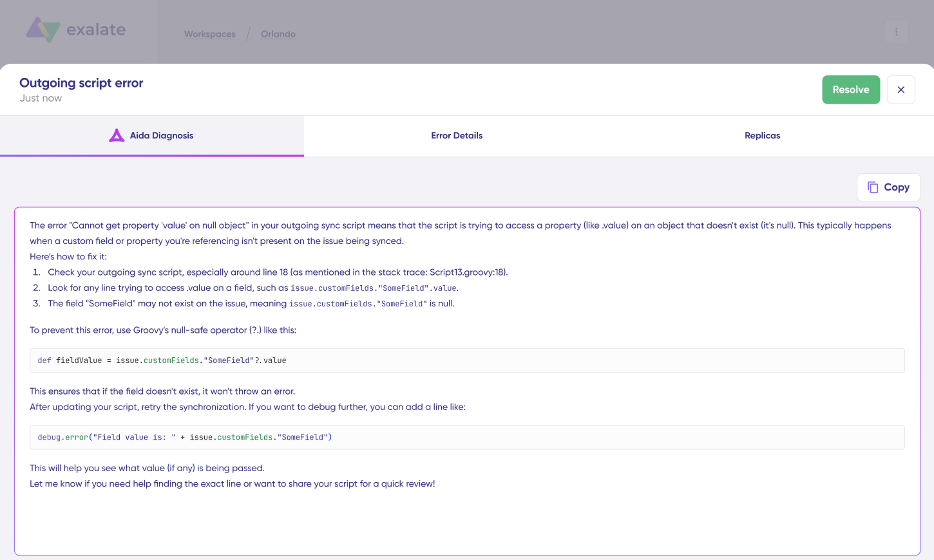Close the Outgoing script error panel
The width and height of the screenshot is (934, 560).
click(x=901, y=90)
